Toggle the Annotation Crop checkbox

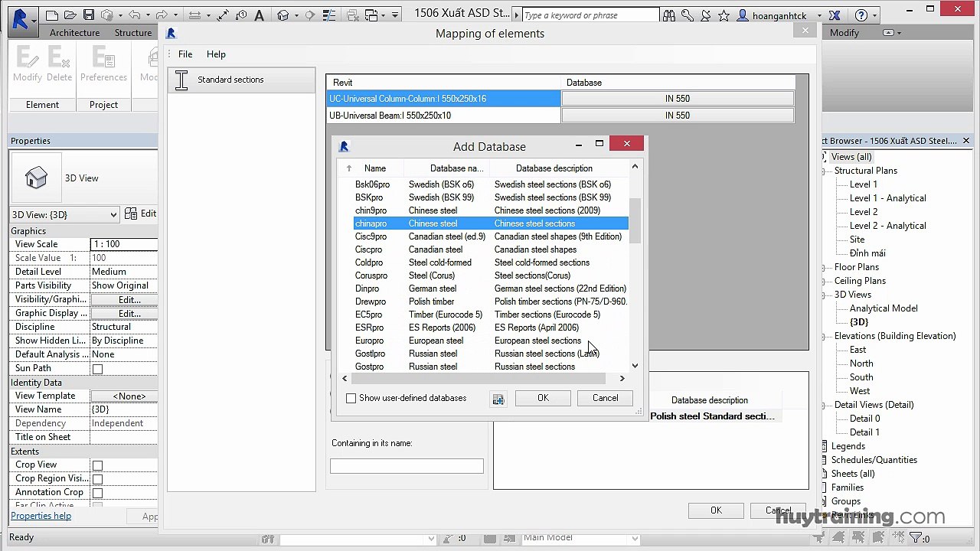click(97, 493)
